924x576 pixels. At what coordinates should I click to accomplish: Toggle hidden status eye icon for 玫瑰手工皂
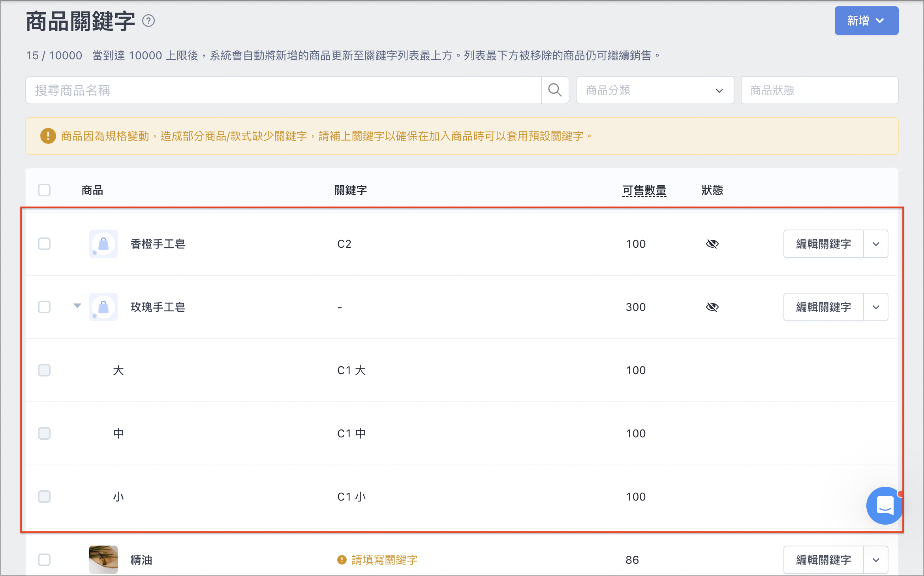pos(712,307)
